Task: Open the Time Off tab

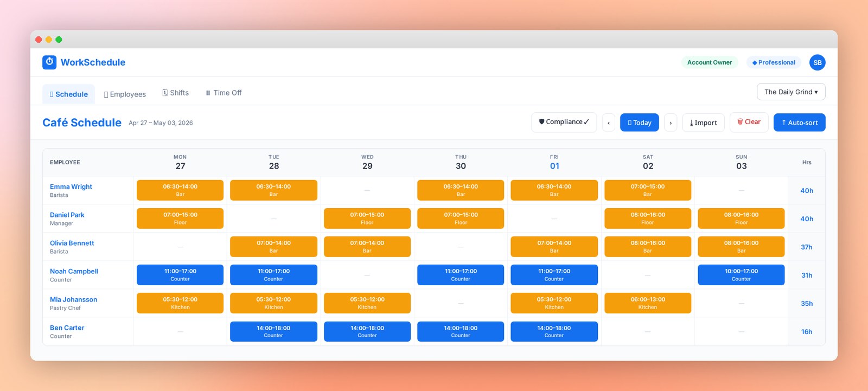Action: coord(224,93)
